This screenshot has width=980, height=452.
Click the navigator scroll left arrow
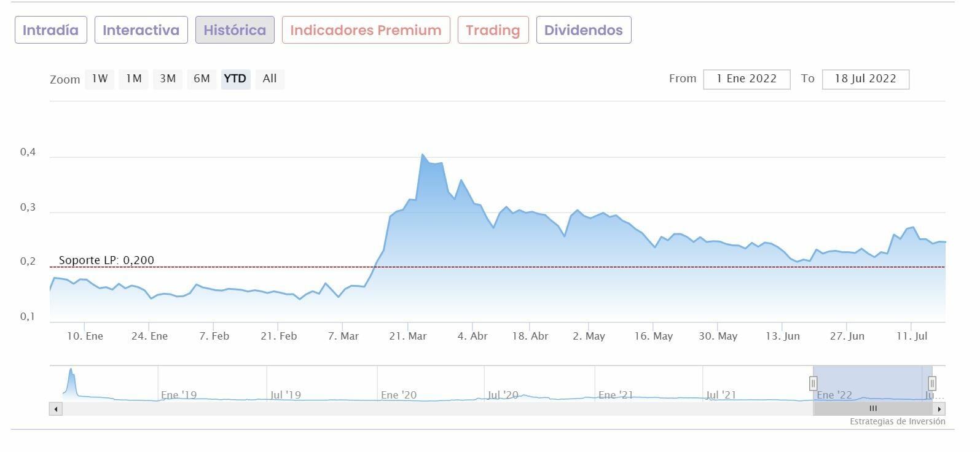[56, 409]
